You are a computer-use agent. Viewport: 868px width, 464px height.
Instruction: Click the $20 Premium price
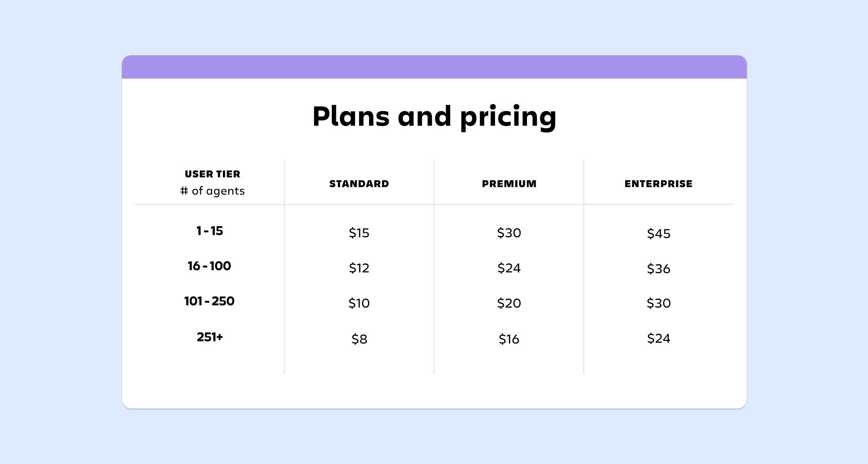(x=509, y=303)
